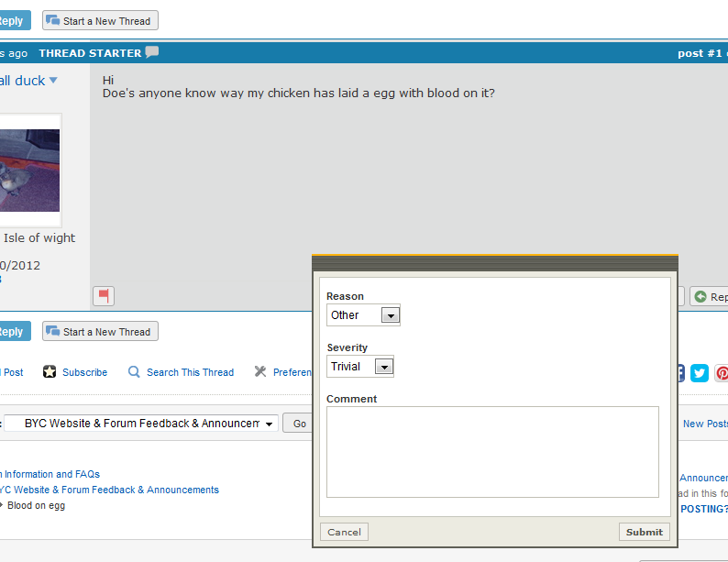Click the Twitter share icon
Image resolution: width=728 pixels, height=562 pixels.
pyautogui.click(x=700, y=372)
